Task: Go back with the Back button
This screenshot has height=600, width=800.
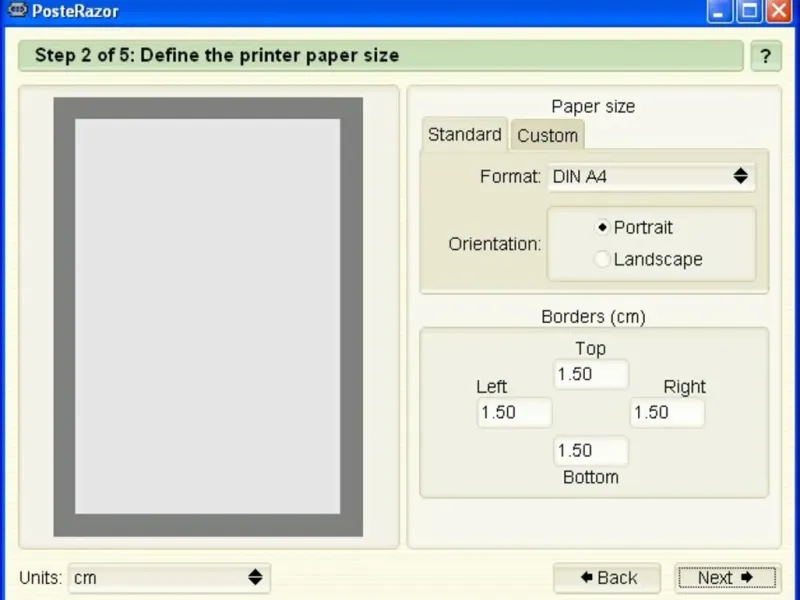Action: [607, 578]
